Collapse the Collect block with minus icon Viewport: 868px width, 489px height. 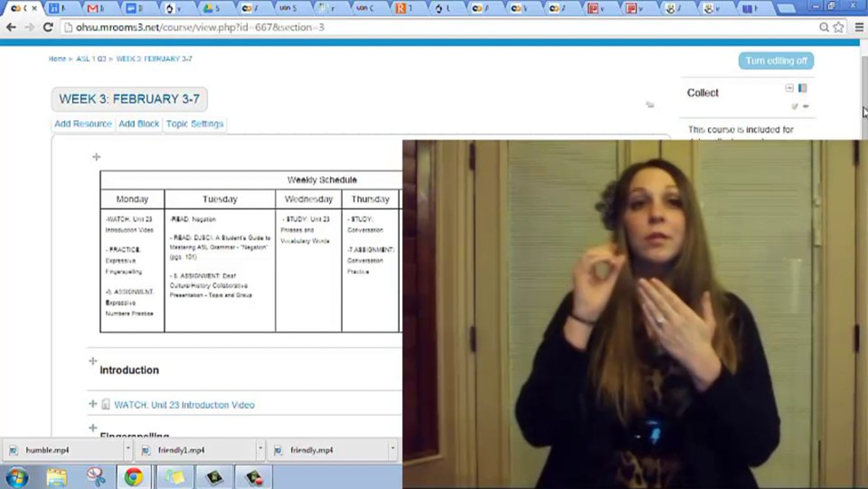tap(789, 88)
